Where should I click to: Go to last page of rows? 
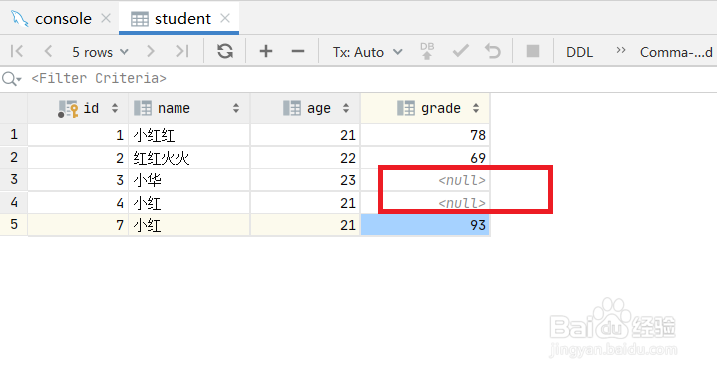[x=182, y=51]
